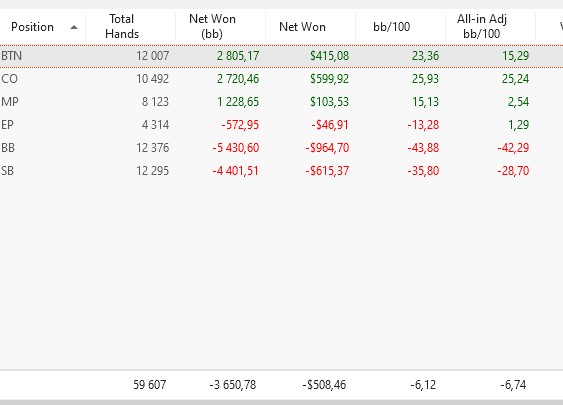Sort table by bb/100 column header
This screenshot has width=563, height=405.
click(401, 27)
